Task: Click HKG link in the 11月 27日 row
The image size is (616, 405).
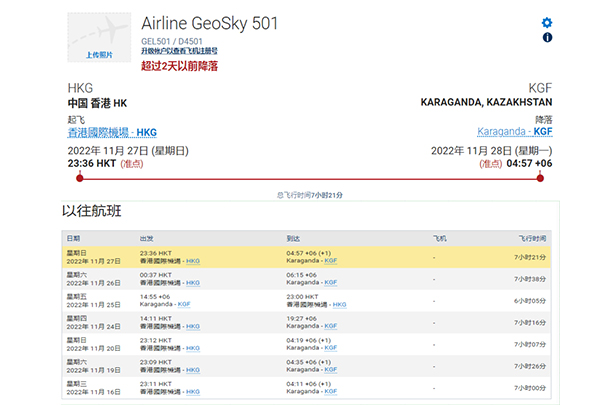Action: pos(193,261)
